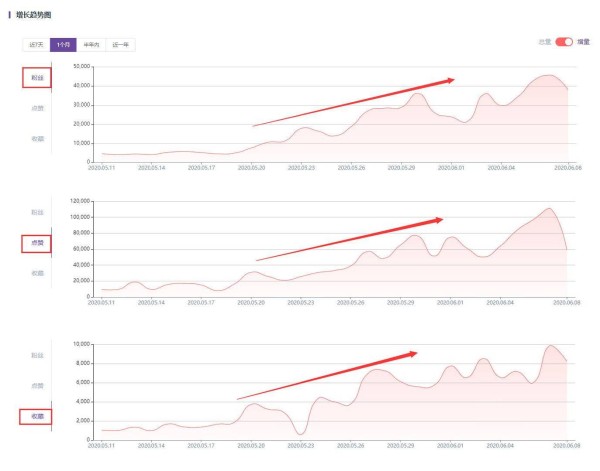Screen dimensions: 600x471
Task: Choose 收藏 beside the middle chart
Action: pyautogui.click(x=37, y=272)
